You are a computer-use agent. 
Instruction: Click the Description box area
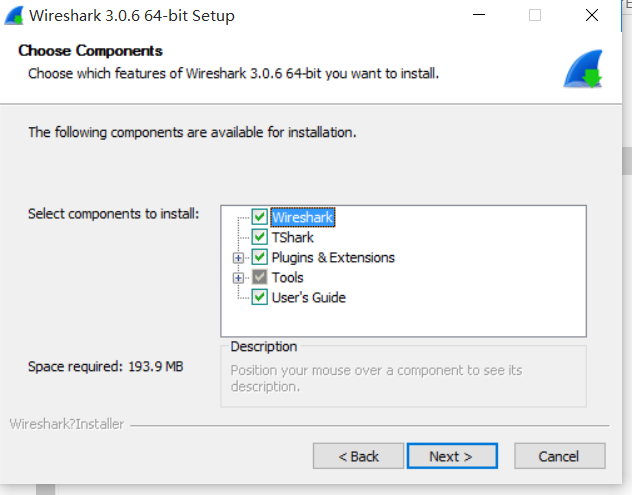tap(403, 378)
